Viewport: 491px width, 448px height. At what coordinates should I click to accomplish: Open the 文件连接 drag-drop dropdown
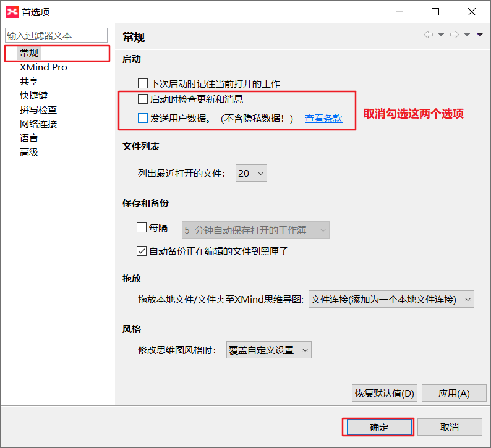pos(391,299)
